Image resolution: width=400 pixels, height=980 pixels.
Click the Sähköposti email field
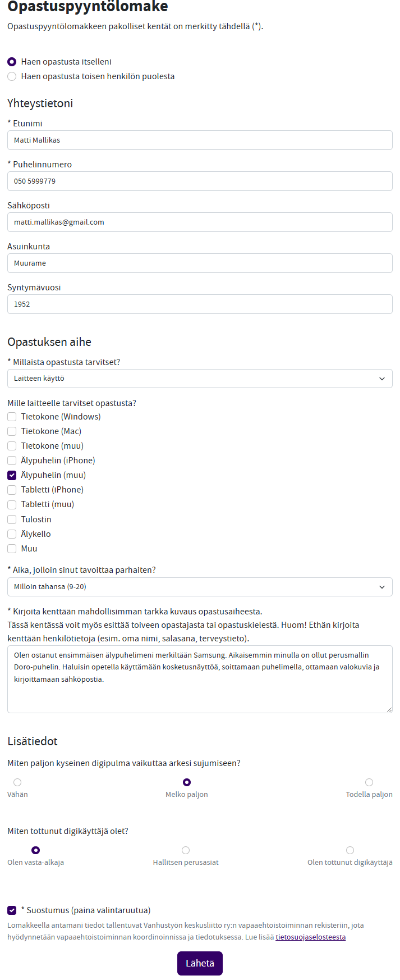pyautogui.click(x=200, y=222)
